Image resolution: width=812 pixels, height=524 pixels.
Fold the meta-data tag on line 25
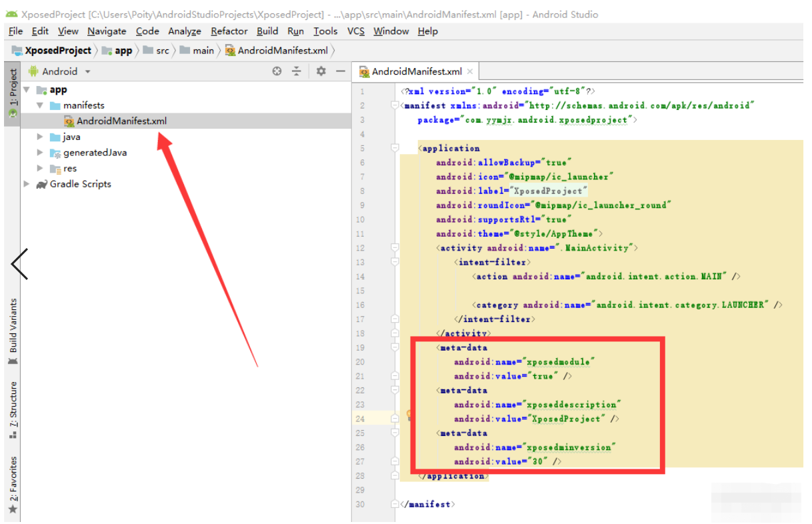click(x=395, y=433)
